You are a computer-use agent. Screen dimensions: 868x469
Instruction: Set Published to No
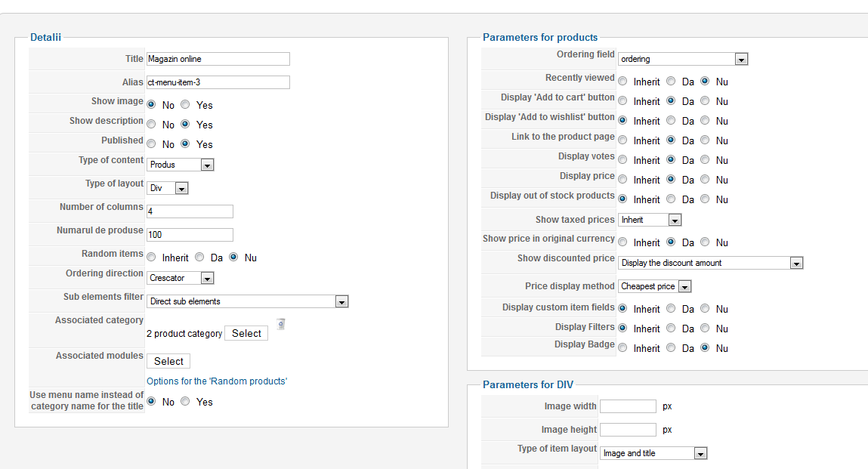click(152, 144)
